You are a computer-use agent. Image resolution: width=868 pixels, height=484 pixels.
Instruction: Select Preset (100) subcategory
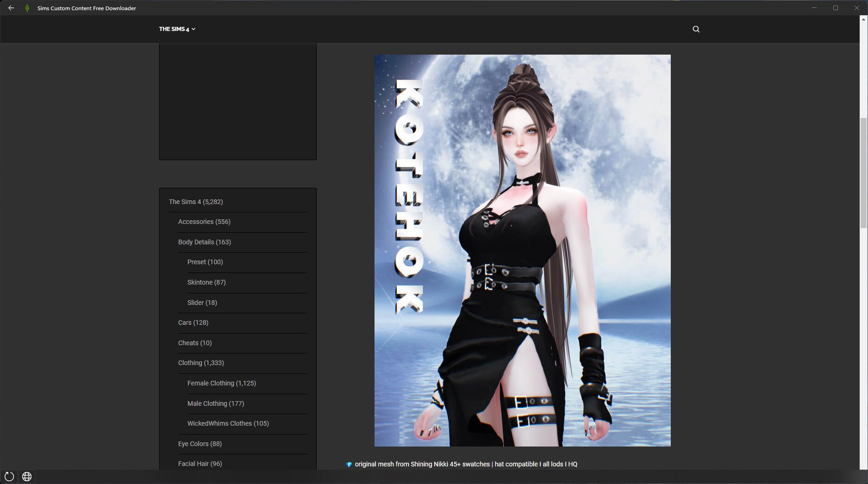click(x=205, y=262)
